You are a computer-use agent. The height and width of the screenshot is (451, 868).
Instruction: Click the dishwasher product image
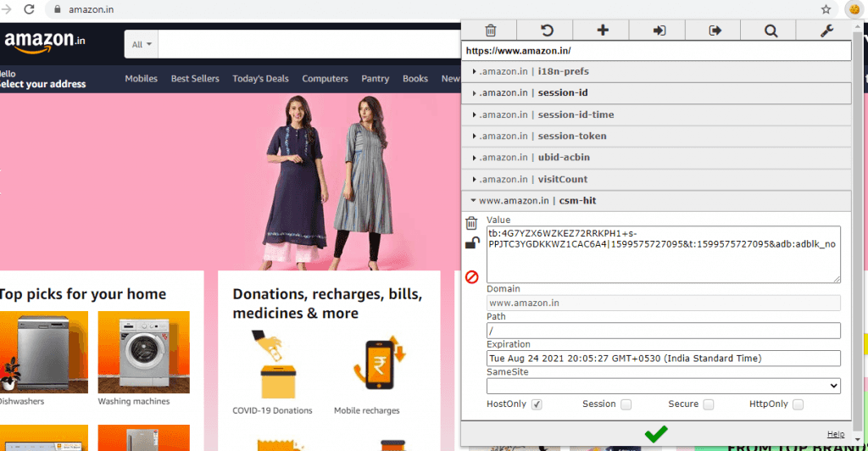click(x=44, y=352)
